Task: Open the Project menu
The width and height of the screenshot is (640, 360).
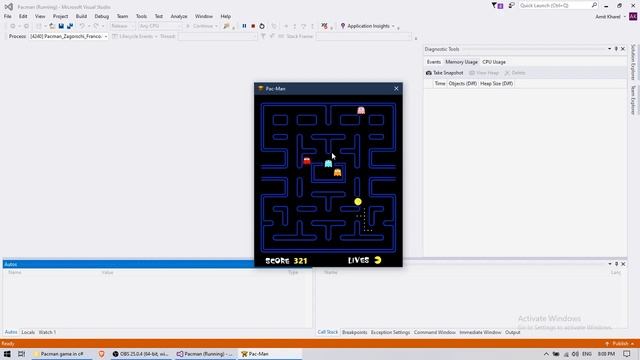Action: coord(60,16)
